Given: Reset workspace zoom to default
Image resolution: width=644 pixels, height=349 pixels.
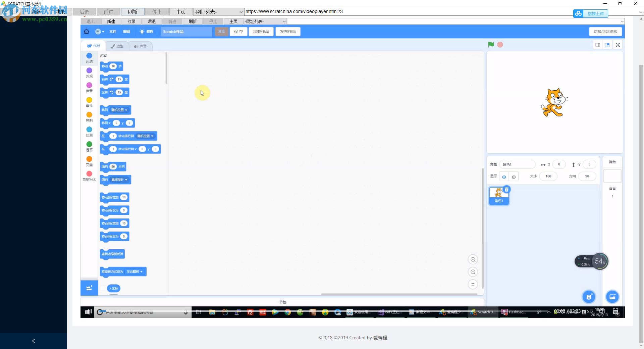Looking at the screenshot, I should [x=473, y=284].
